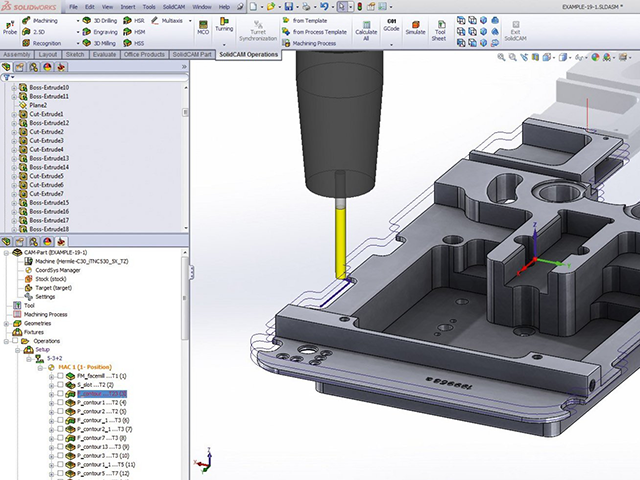Open DisplayManager color tab in upper panel
The height and width of the screenshot is (480, 640).
point(47,67)
